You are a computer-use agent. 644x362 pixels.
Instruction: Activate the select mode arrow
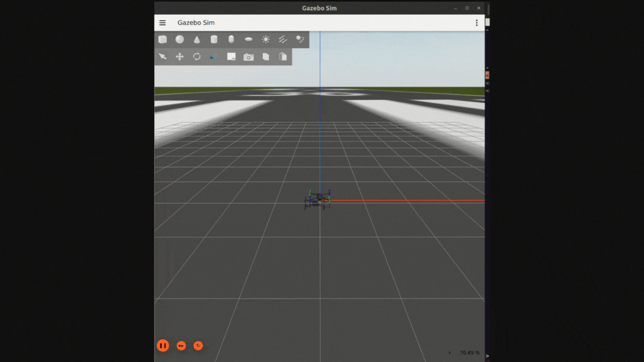pyautogui.click(x=163, y=57)
